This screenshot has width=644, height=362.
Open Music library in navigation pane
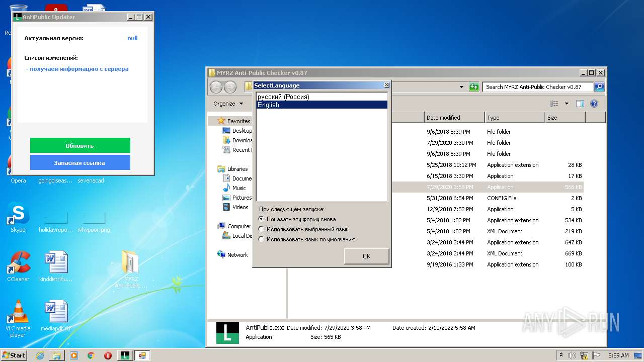234,188
